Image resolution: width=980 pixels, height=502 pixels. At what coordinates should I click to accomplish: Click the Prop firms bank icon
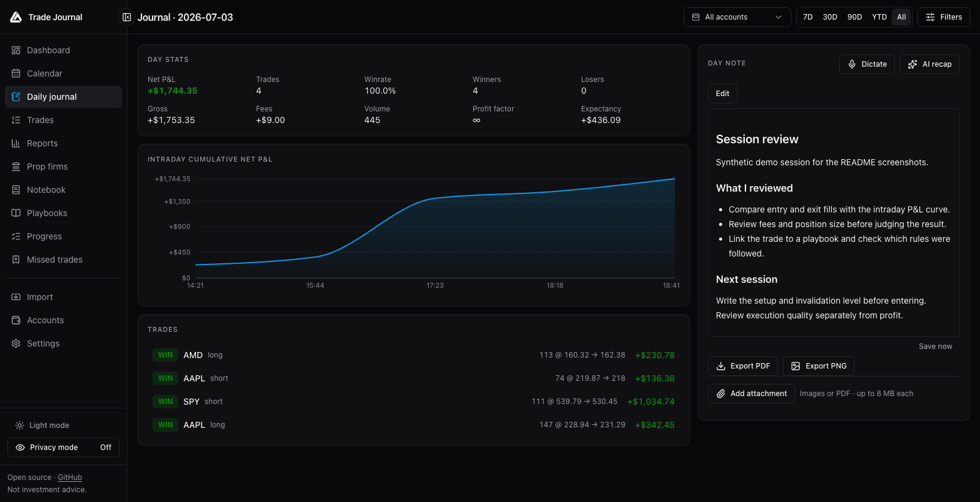click(x=16, y=167)
